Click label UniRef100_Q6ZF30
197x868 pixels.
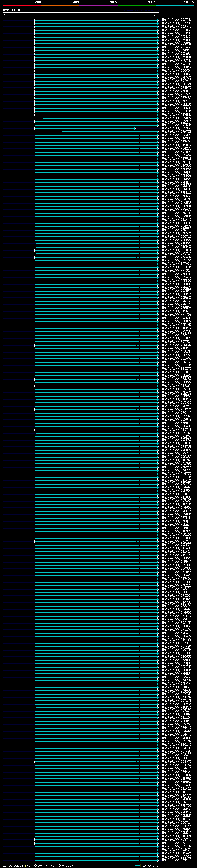pos(177,111)
